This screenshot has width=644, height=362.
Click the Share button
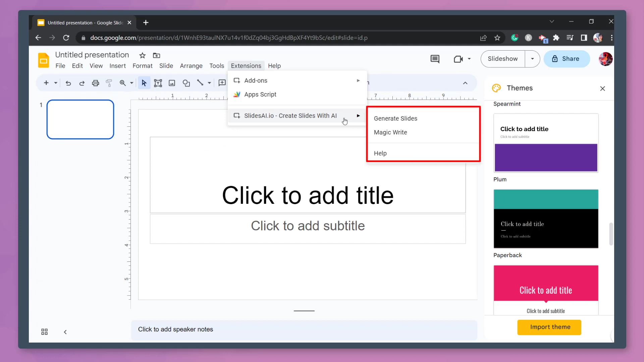(x=567, y=59)
